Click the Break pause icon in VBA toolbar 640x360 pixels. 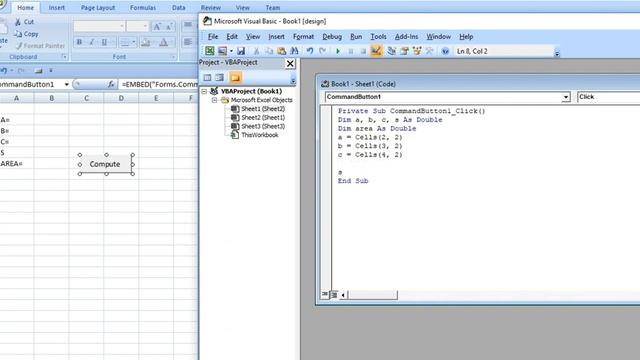[x=351, y=51]
